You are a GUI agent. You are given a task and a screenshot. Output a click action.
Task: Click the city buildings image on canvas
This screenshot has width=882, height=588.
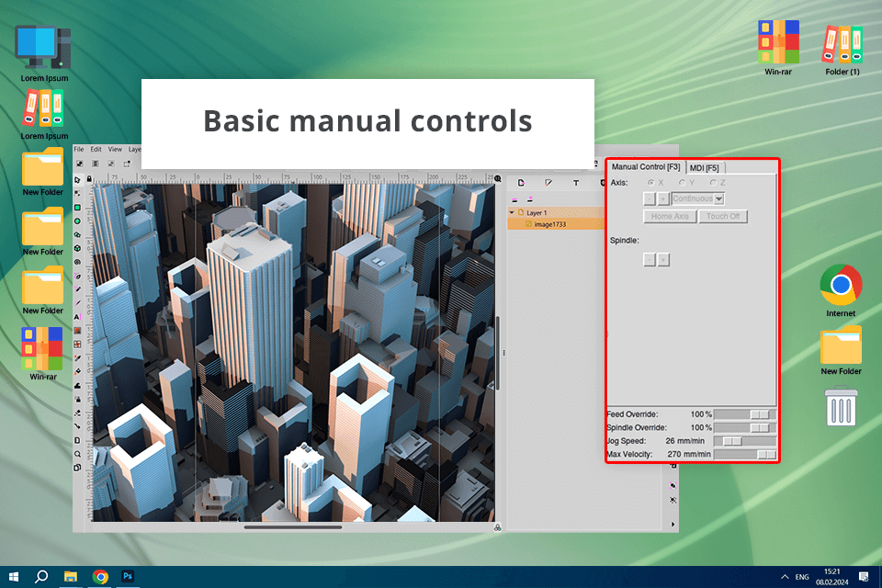point(294,353)
